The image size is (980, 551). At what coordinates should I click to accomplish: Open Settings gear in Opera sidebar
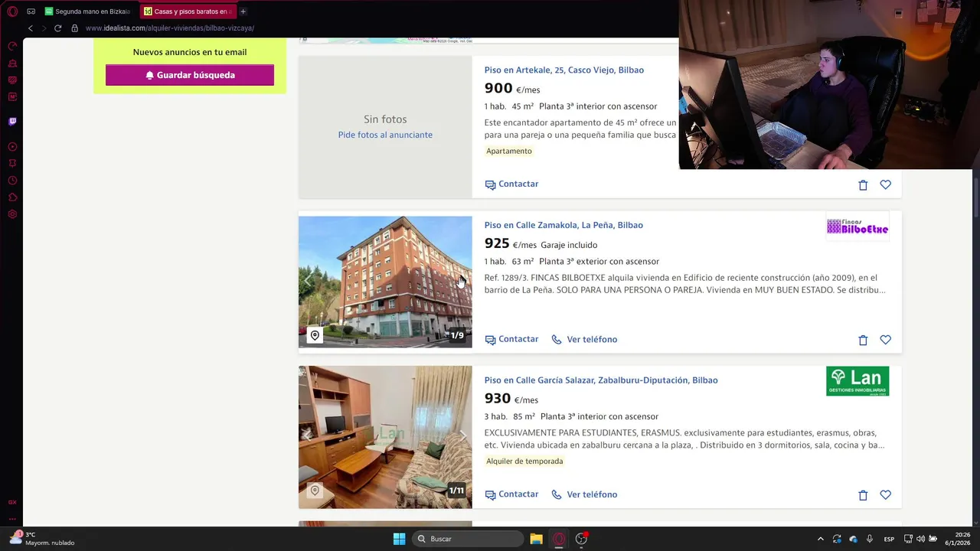12,214
